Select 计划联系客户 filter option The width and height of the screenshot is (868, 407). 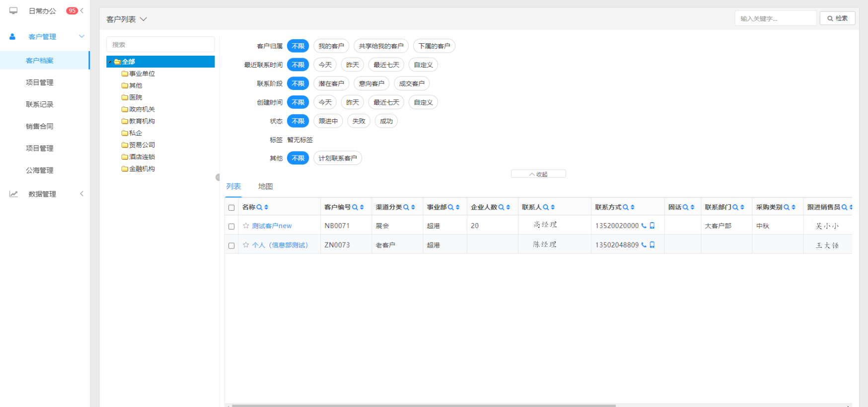(x=338, y=158)
